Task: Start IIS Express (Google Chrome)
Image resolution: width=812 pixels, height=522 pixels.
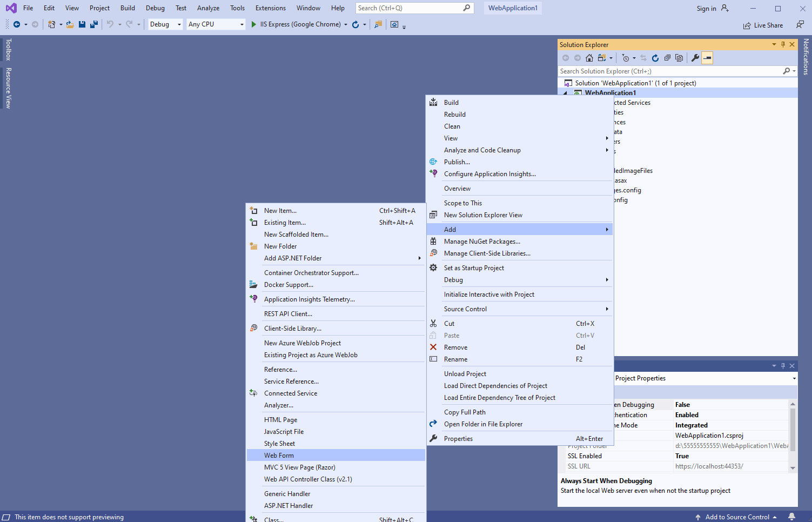Action: (x=296, y=24)
